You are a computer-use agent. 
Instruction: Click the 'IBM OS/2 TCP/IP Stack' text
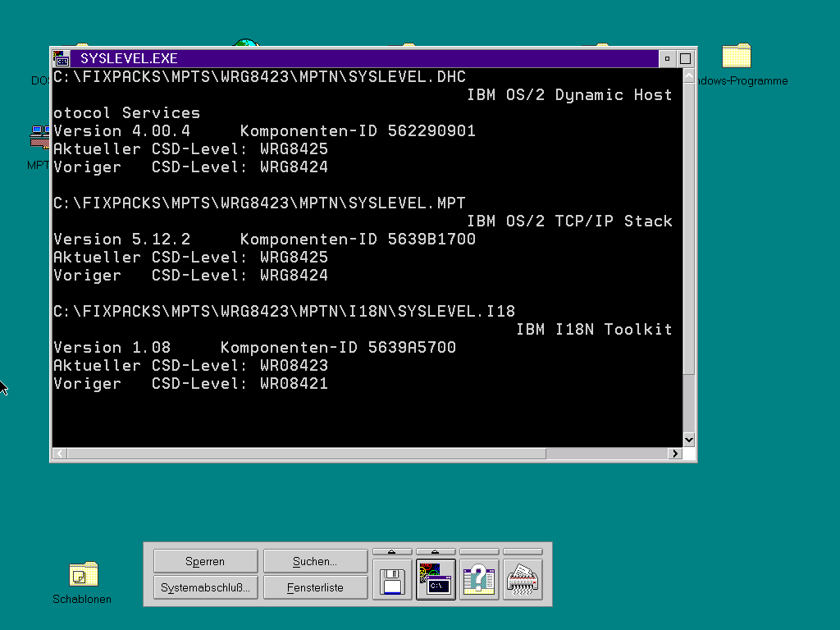(x=569, y=221)
